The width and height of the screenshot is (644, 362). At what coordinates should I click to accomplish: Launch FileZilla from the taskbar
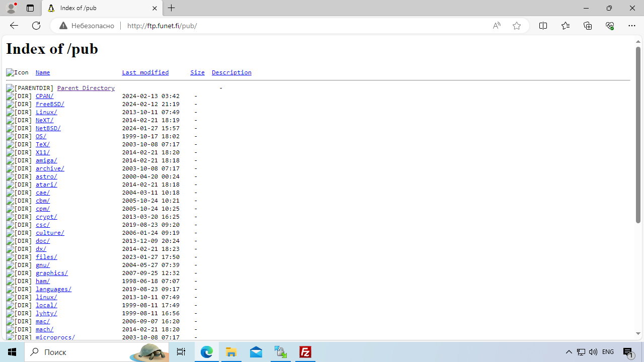point(305,352)
